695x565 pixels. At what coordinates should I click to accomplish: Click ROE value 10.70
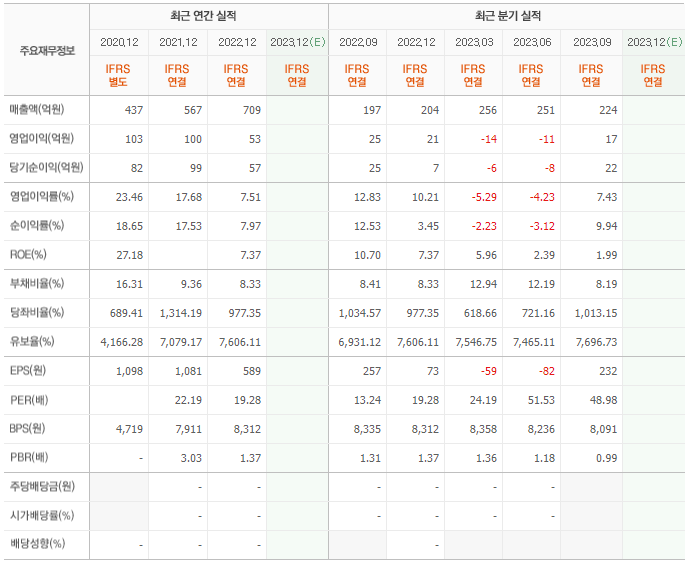coord(367,255)
